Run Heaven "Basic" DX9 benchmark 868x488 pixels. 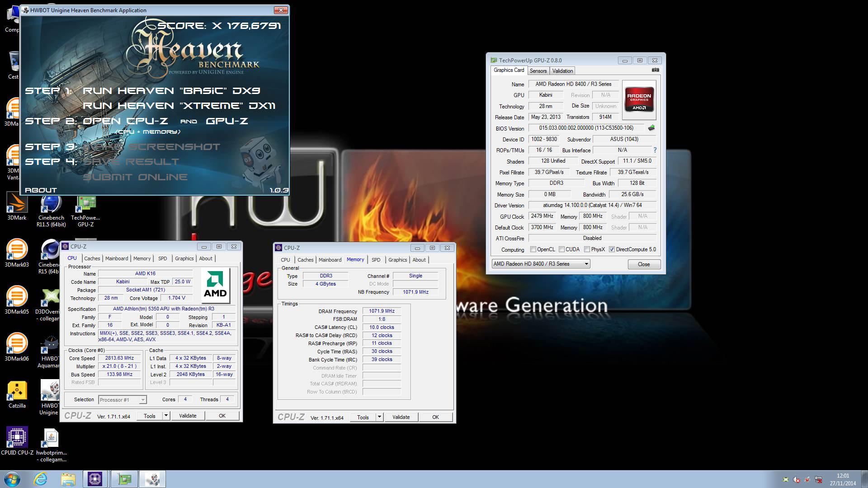pyautogui.click(x=171, y=91)
